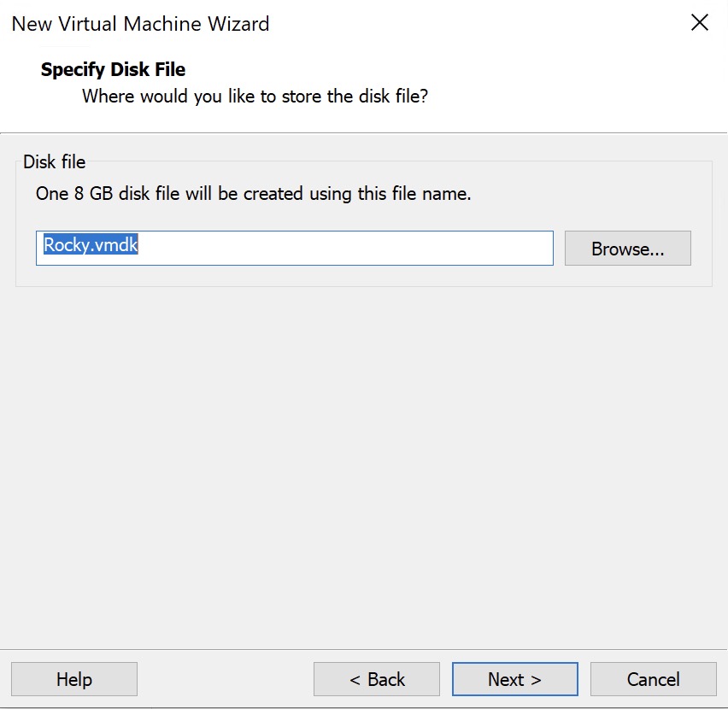Click the empty gray area below Disk file group
The image size is (728, 709).
(x=363, y=461)
